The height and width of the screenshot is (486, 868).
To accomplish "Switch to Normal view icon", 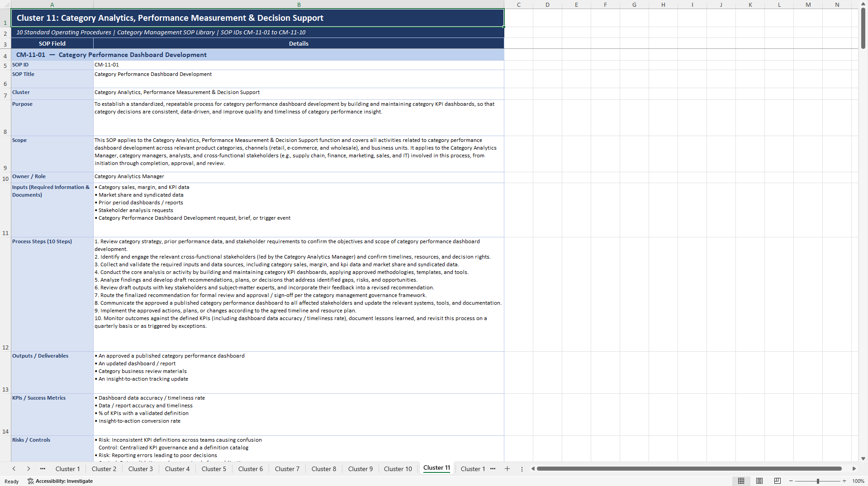I will pos(741,481).
